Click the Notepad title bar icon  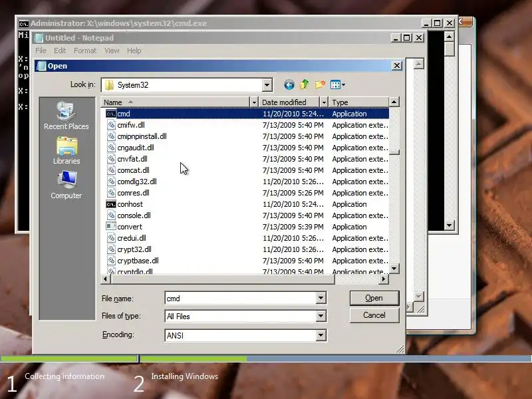[39, 38]
